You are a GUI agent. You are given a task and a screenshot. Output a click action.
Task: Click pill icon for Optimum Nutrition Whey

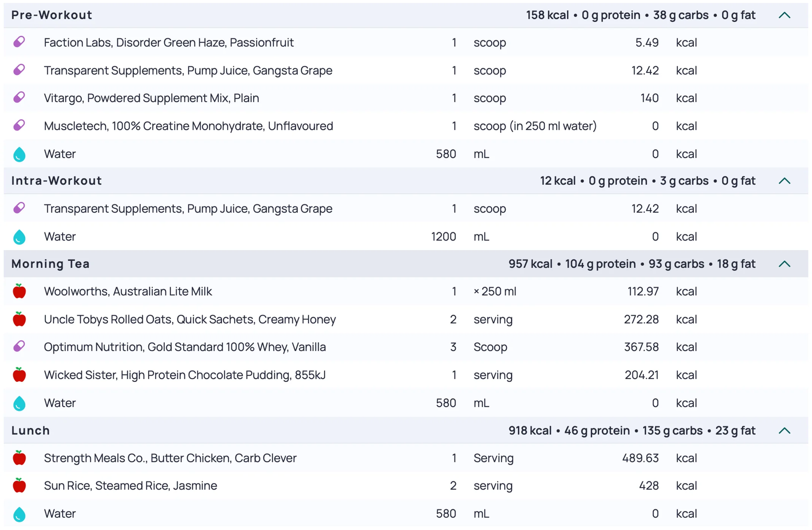[x=19, y=347]
